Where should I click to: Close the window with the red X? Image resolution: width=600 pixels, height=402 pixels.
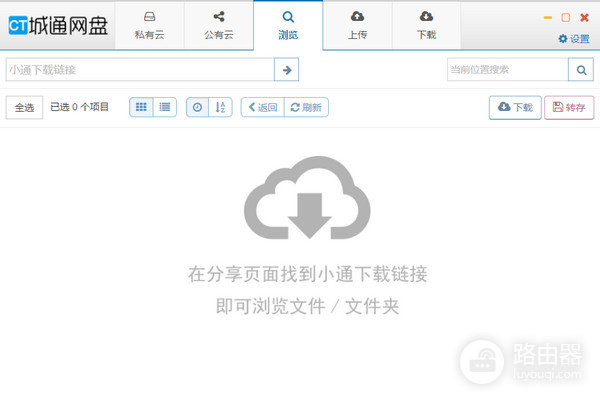pos(584,18)
